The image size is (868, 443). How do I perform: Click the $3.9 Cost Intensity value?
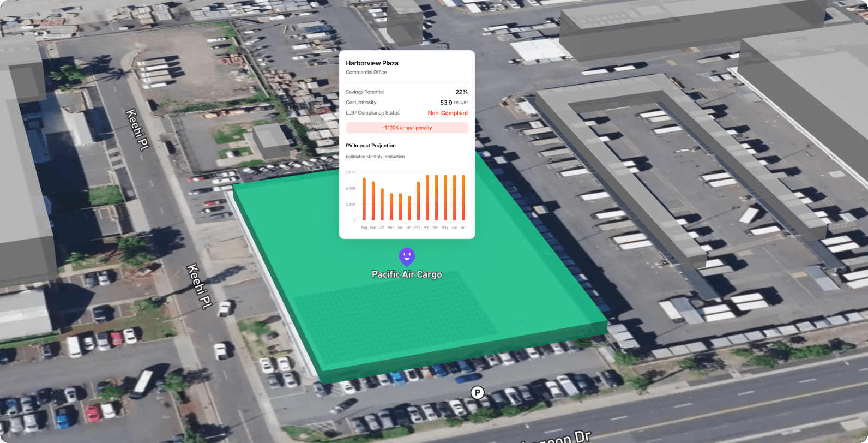(x=446, y=103)
